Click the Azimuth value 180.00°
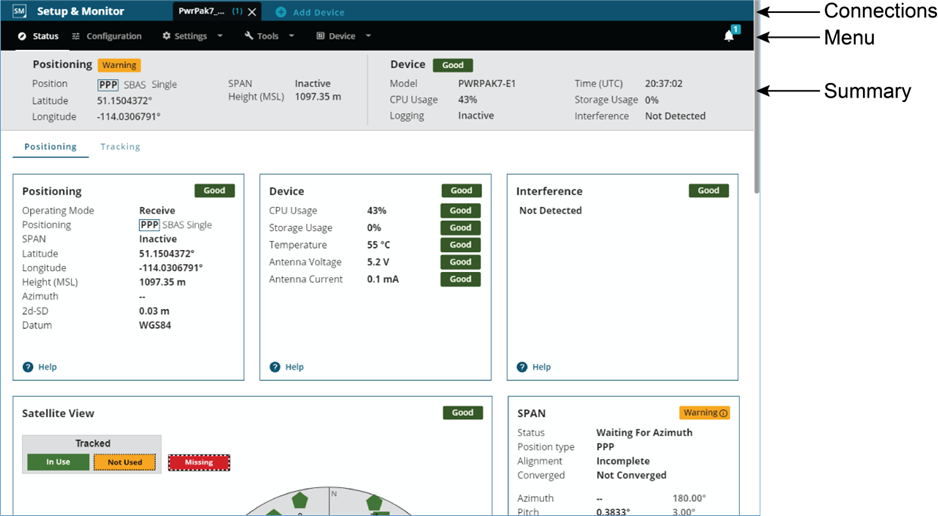The height and width of the screenshot is (516, 938). pyautogui.click(x=689, y=498)
